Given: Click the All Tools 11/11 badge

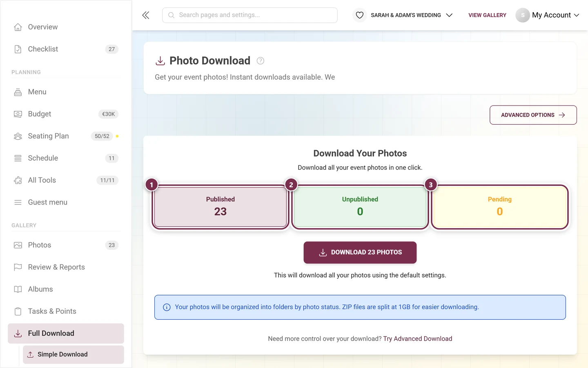Looking at the screenshot, I should (107, 180).
